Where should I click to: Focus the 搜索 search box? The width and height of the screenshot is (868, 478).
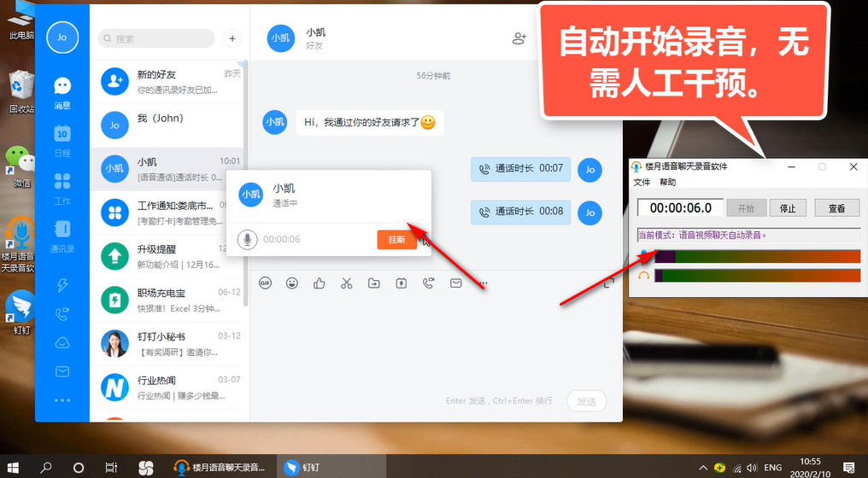pyautogui.click(x=156, y=38)
